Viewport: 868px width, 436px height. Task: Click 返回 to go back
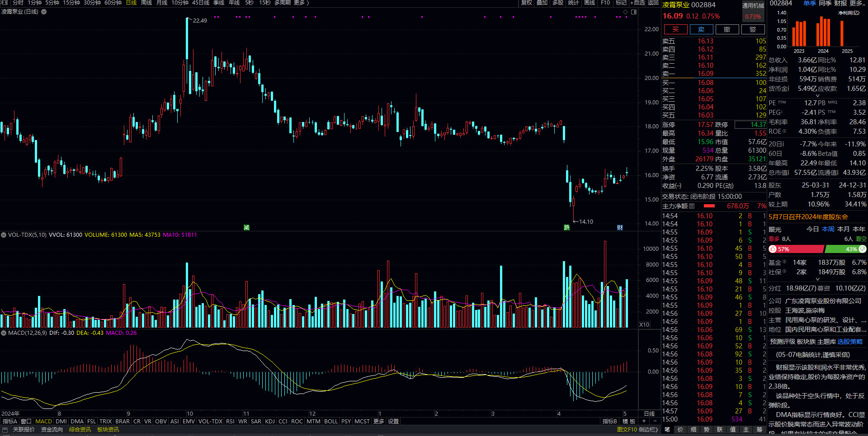[x=653, y=3]
